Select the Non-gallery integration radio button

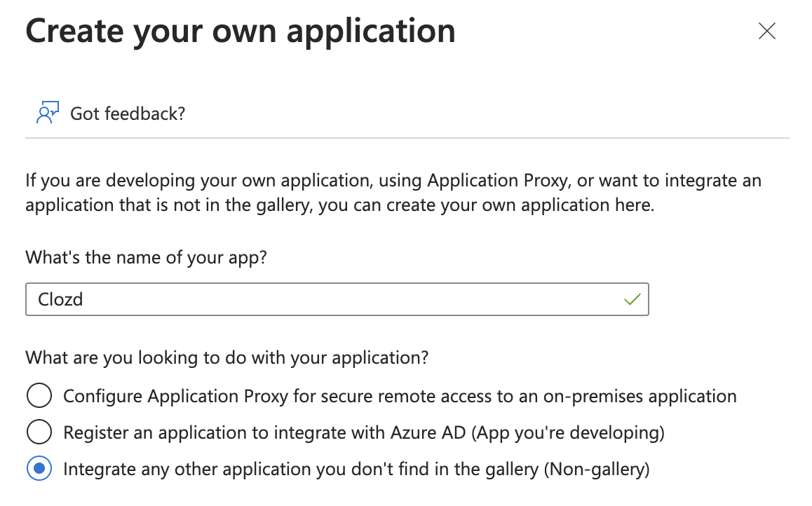[39, 469]
